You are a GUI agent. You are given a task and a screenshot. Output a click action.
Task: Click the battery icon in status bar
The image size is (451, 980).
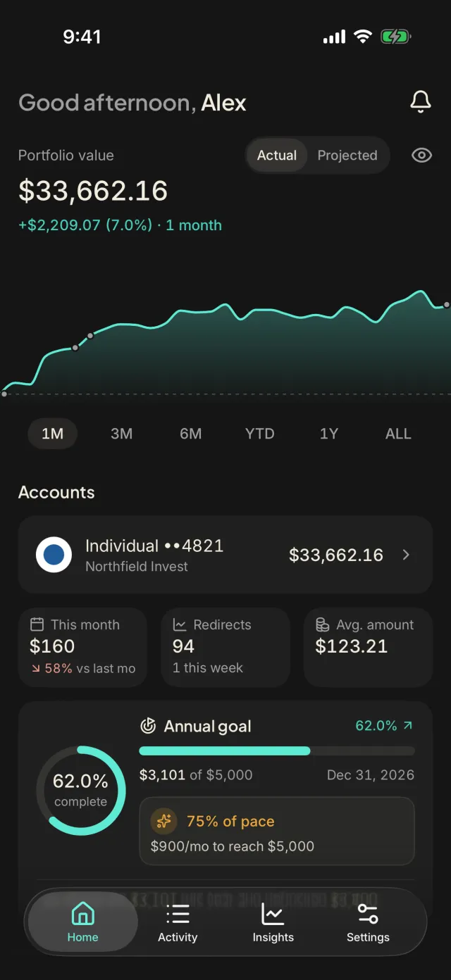[397, 37]
